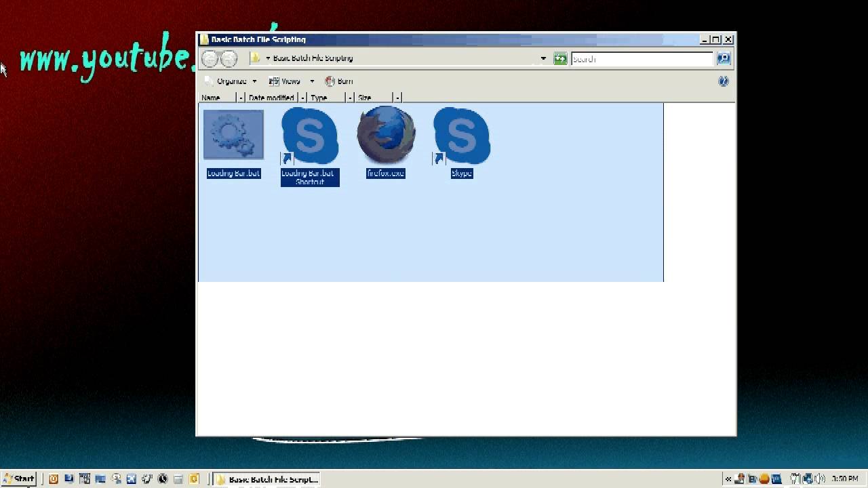Image resolution: width=868 pixels, height=488 pixels.
Task: Open the Skype application icon
Action: pyautogui.click(x=462, y=136)
